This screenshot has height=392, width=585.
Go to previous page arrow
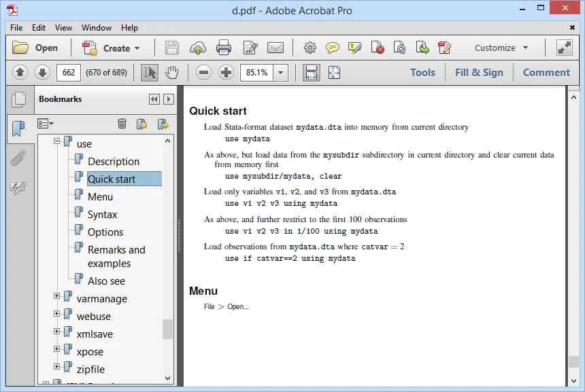[20, 72]
